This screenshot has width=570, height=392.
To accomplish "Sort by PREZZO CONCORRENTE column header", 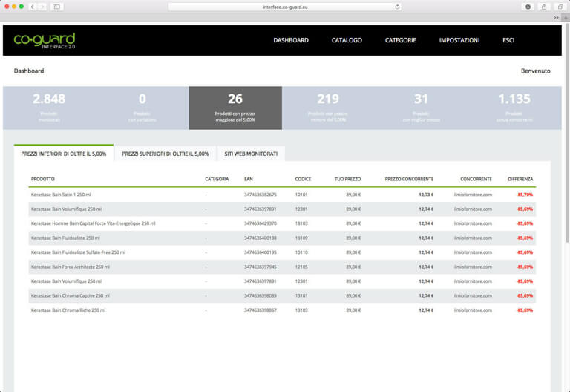I will (409, 179).
